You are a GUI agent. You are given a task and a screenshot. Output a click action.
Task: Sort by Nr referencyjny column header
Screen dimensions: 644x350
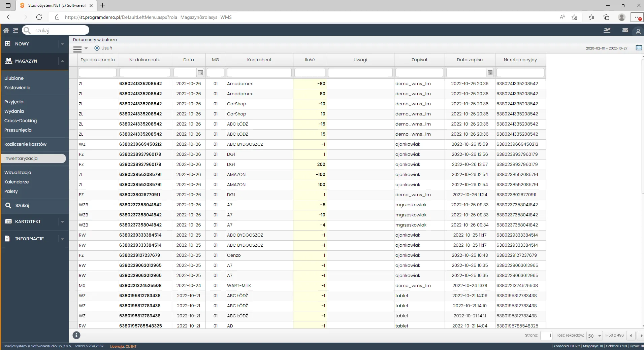coord(520,60)
